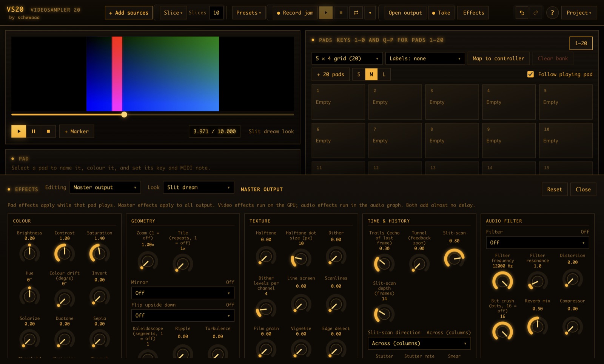Click the Brightness knob

[x=29, y=253]
